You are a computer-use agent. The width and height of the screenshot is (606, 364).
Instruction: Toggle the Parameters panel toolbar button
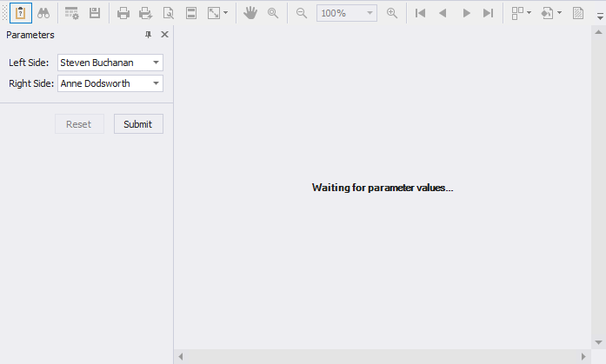[20, 13]
